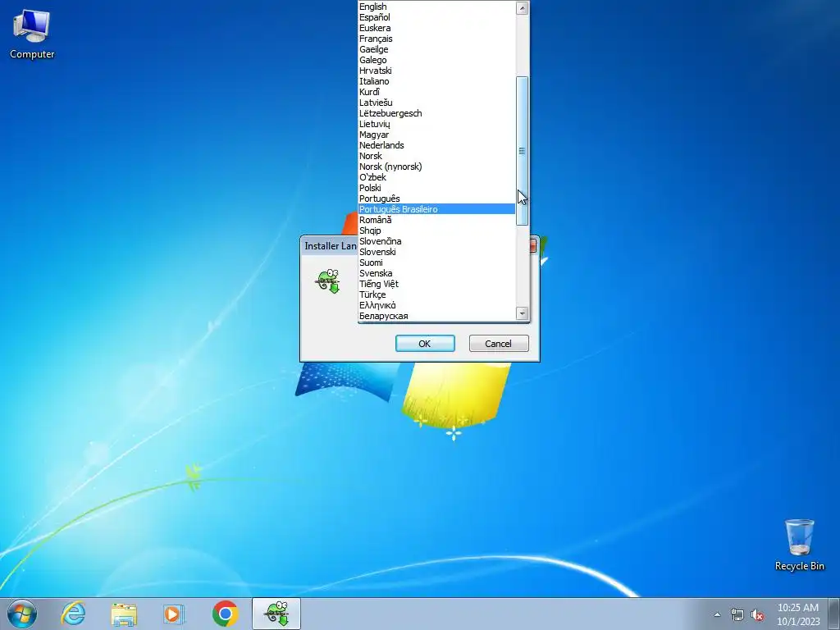Launch Windows Media Player from taskbar
The width and height of the screenshot is (840, 630).
coord(174,614)
